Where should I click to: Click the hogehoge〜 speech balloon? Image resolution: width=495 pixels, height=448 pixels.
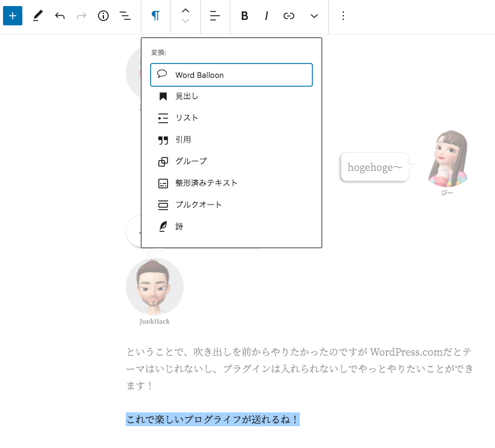375,167
